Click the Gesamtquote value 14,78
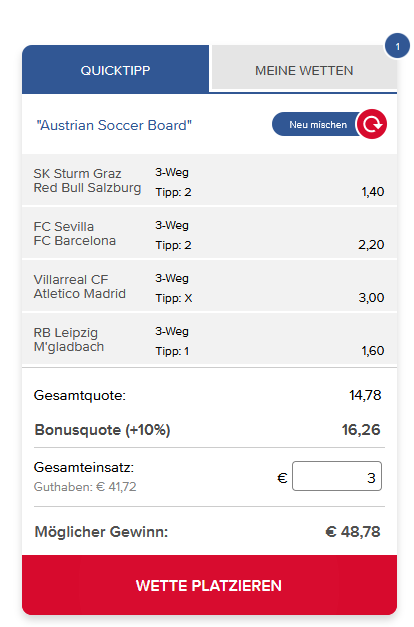The image size is (414, 627). 365,395
